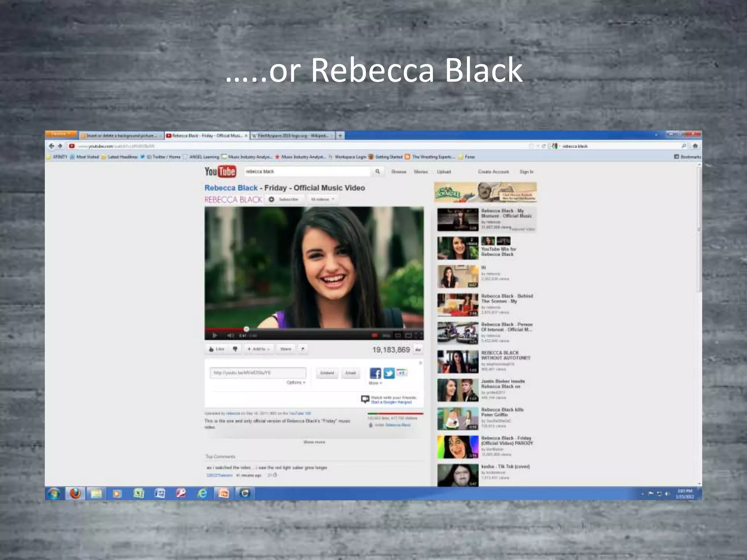Screen dimensions: 747x560
Task: Open the Firefox menu button
Action: [x=61, y=134]
